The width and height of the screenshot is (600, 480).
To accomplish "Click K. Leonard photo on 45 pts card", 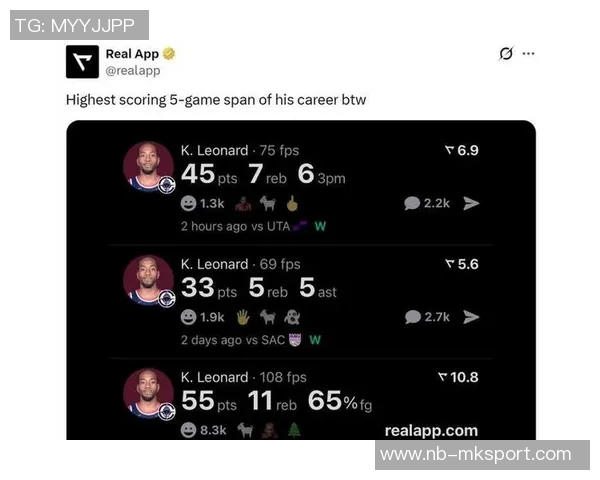I will tap(148, 167).
